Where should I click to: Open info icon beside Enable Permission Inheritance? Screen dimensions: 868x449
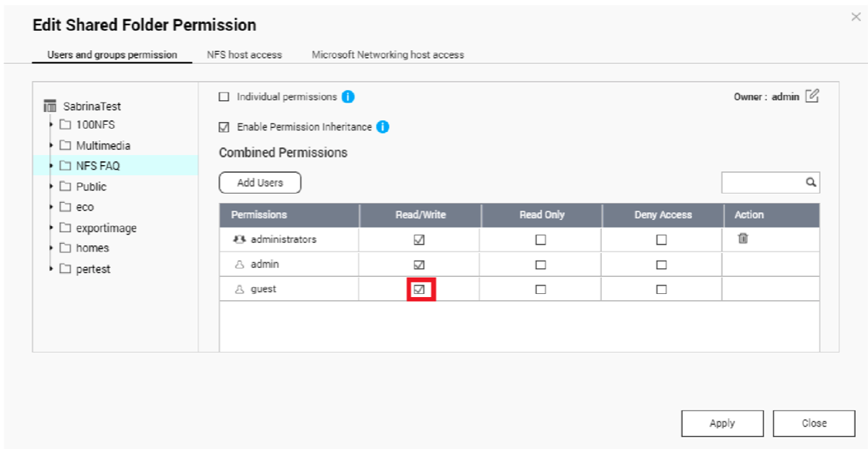(383, 127)
